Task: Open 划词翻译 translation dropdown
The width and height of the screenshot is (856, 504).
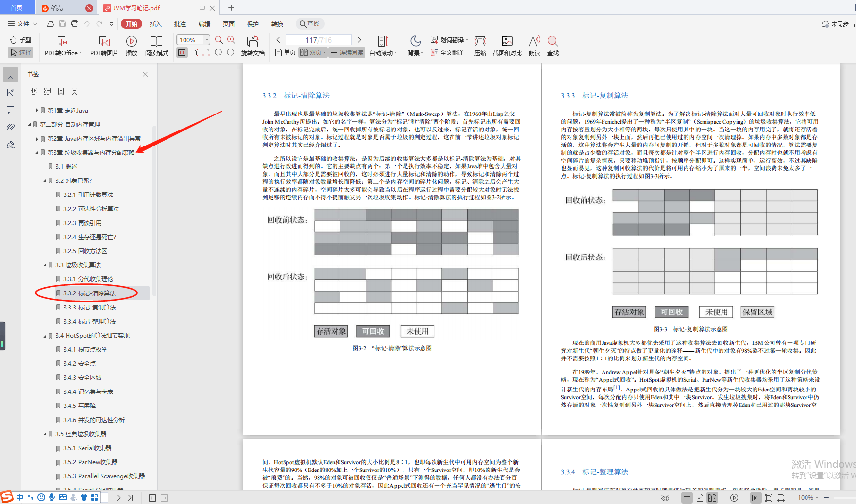Action: [x=449, y=40]
